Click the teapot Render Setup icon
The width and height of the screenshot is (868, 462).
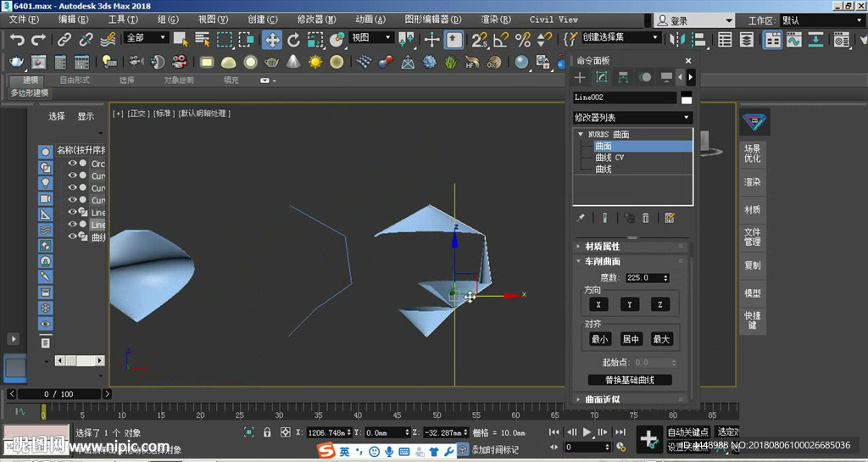[17, 62]
